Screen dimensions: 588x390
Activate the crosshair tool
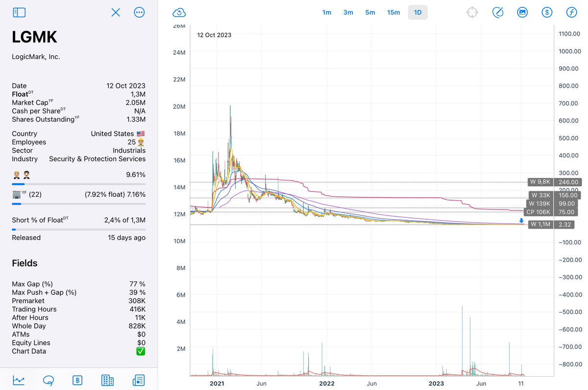pyautogui.click(x=472, y=13)
